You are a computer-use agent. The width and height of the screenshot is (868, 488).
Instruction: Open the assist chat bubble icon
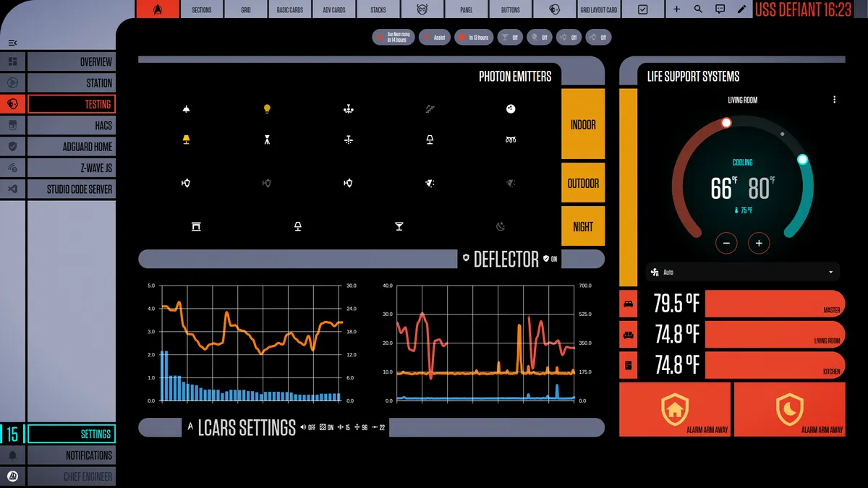720,9
